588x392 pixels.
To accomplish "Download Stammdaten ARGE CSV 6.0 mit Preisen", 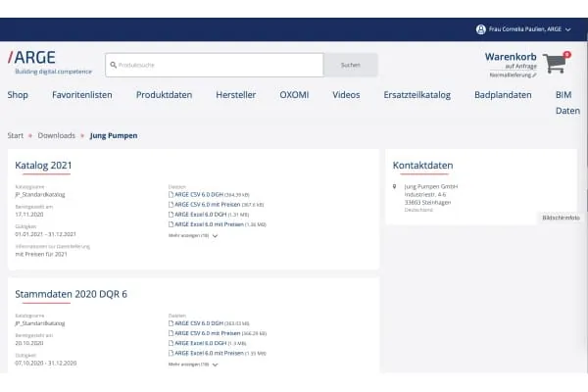I will tap(216, 333).
